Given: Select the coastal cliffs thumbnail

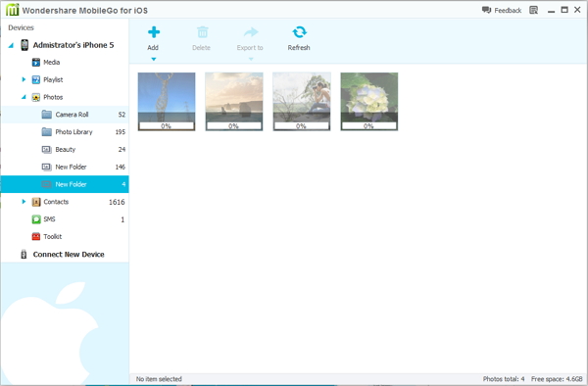Looking at the screenshot, I should pos(234,102).
